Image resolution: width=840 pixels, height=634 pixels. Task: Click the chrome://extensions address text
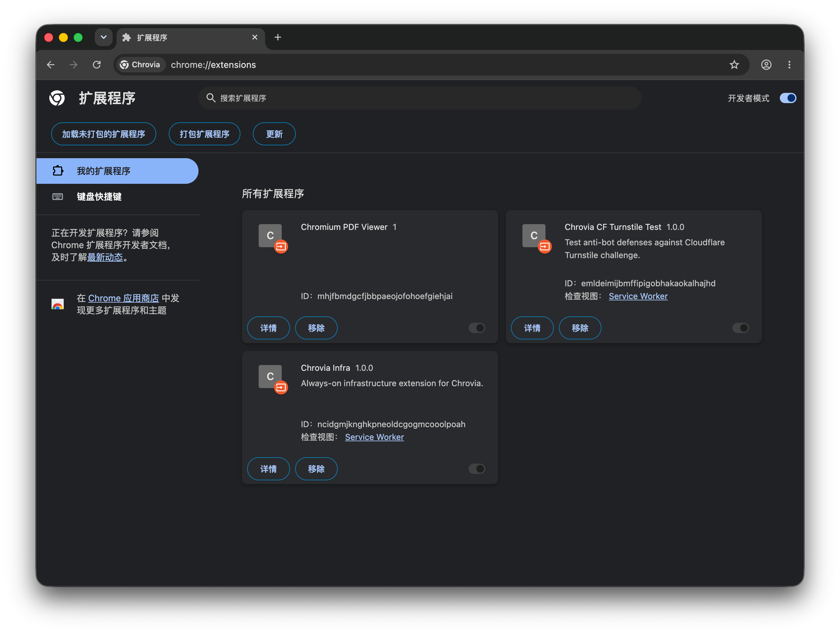point(214,65)
